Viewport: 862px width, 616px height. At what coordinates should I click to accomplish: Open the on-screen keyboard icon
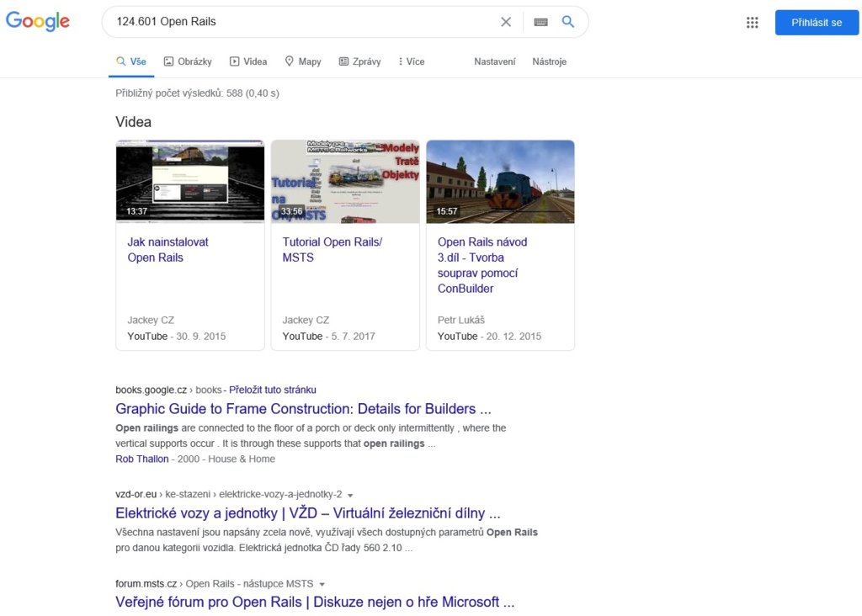[x=541, y=22]
